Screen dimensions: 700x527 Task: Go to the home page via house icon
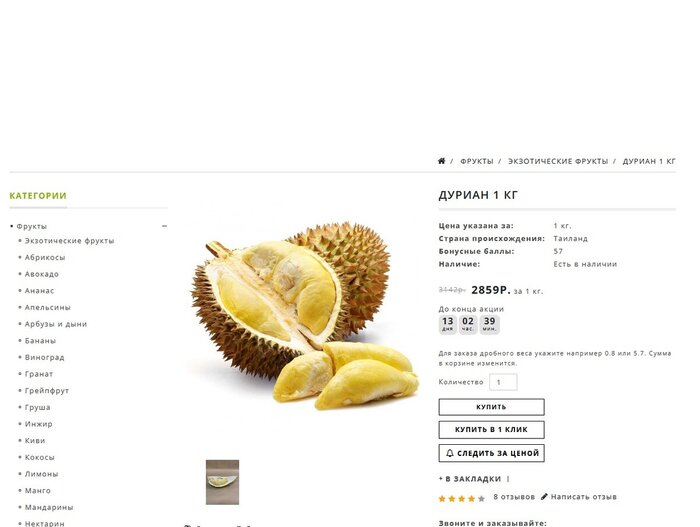click(442, 161)
